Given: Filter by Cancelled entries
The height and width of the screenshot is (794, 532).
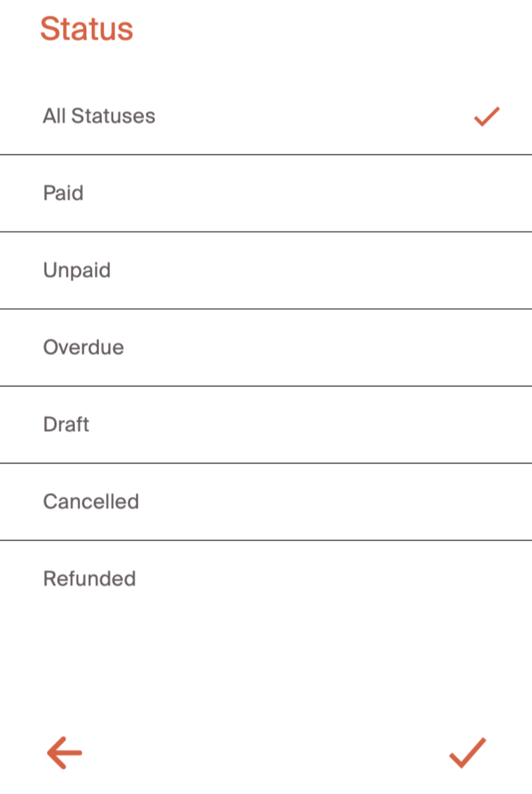Looking at the screenshot, I should [91, 501].
